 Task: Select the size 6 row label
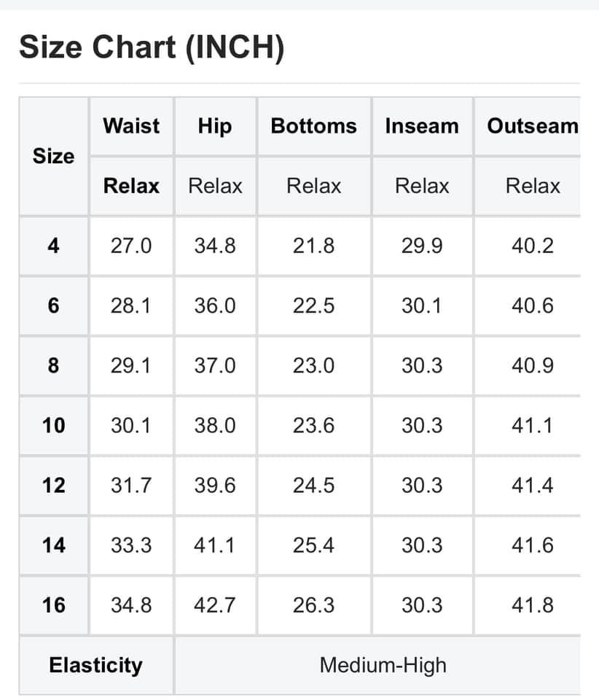coord(53,306)
